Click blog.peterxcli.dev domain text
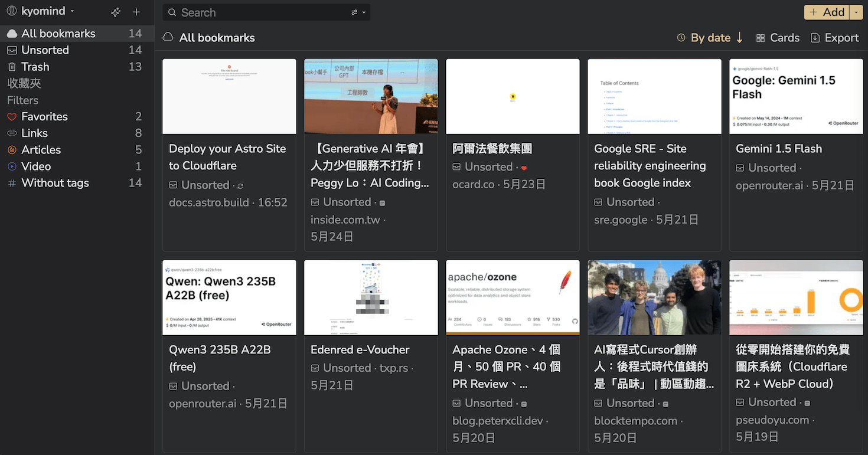The image size is (868, 455). (498, 421)
